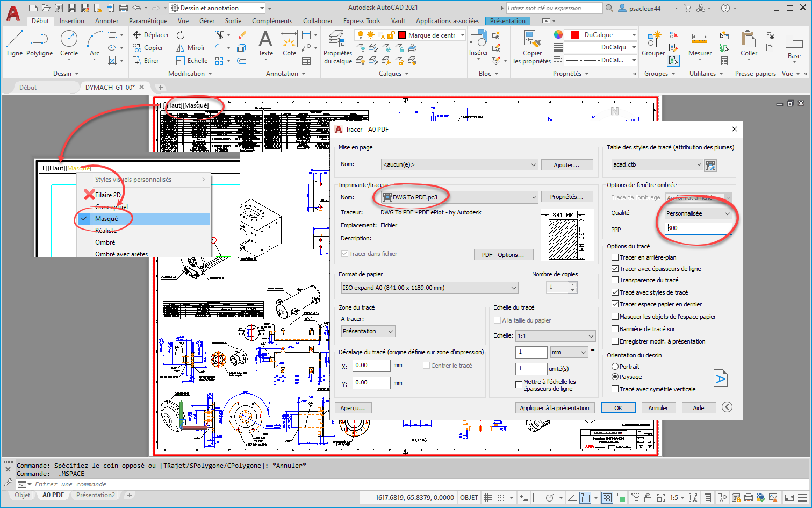Click the Coller clipboard tool

749,43
